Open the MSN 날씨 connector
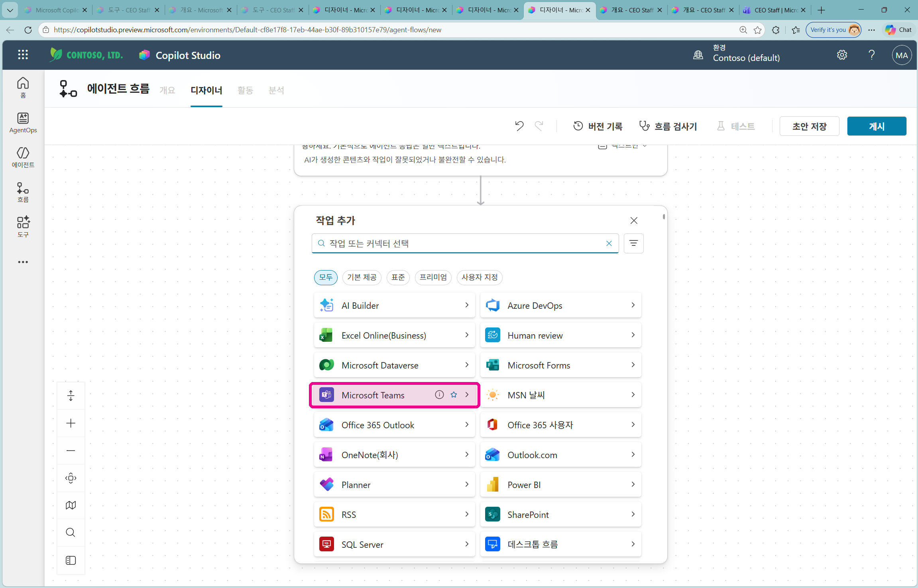Viewport: 918px width, 588px height. [560, 395]
